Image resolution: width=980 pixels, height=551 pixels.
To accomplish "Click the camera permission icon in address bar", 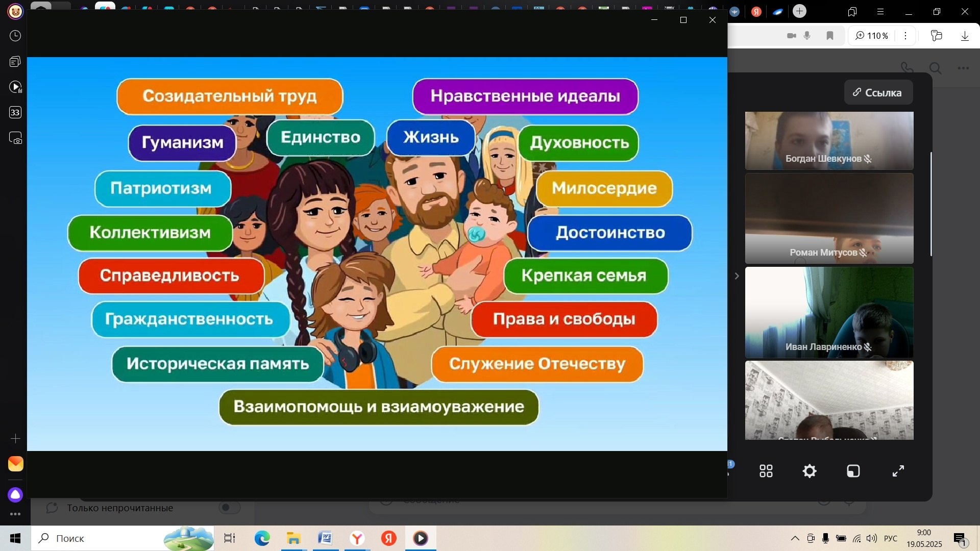I will point(792,36).
